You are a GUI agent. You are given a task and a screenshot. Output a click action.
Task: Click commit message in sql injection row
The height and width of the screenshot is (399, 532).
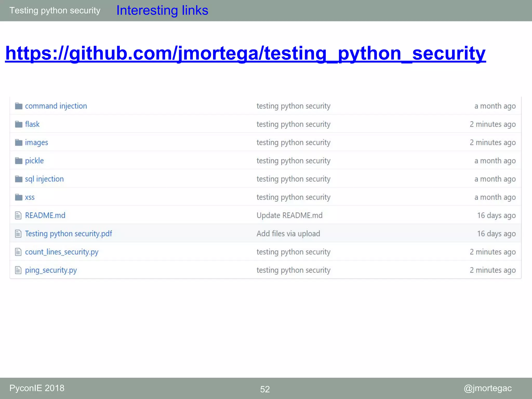(x=294, y=179)
